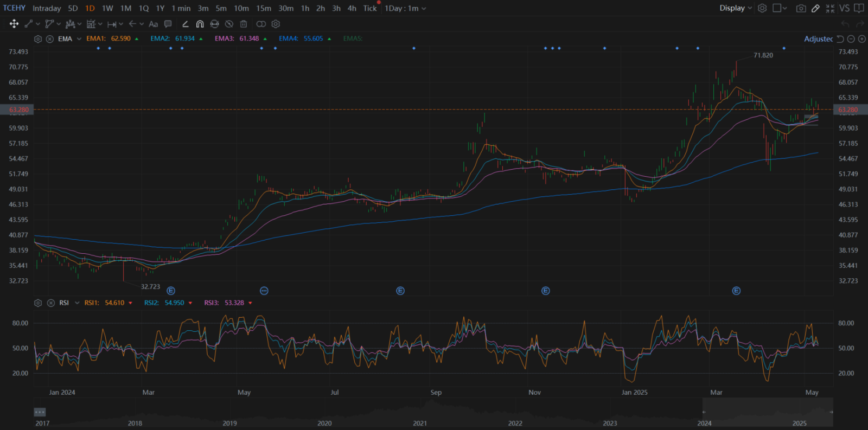
Task: Switch to the 1W timeframe
Action: tap(107, 8)
